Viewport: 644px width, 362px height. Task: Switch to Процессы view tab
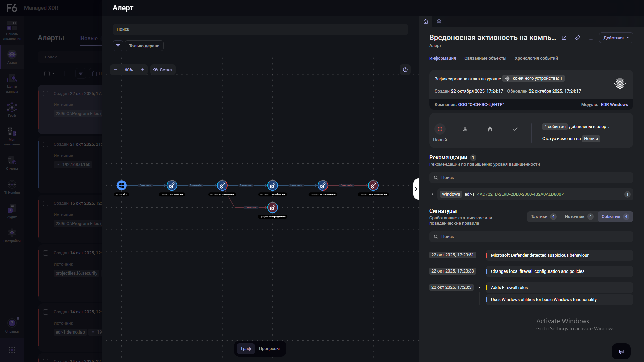tap(269, 349)
